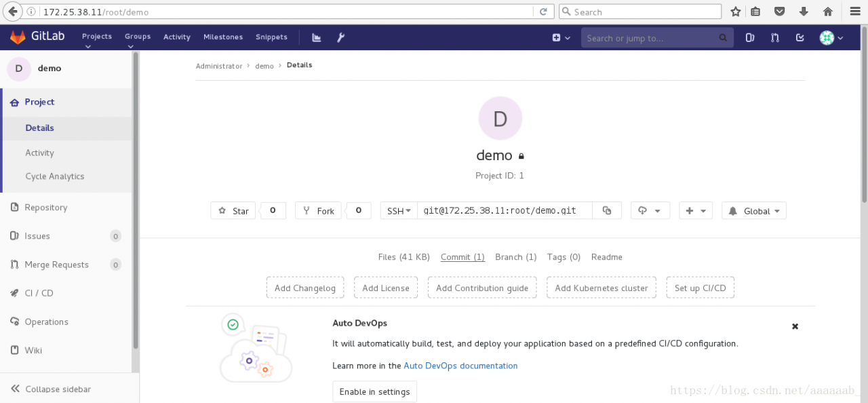The image size is (868, 403).
Task: Click Administrator in the breadcrumb
Action: (x=219, y=66)
